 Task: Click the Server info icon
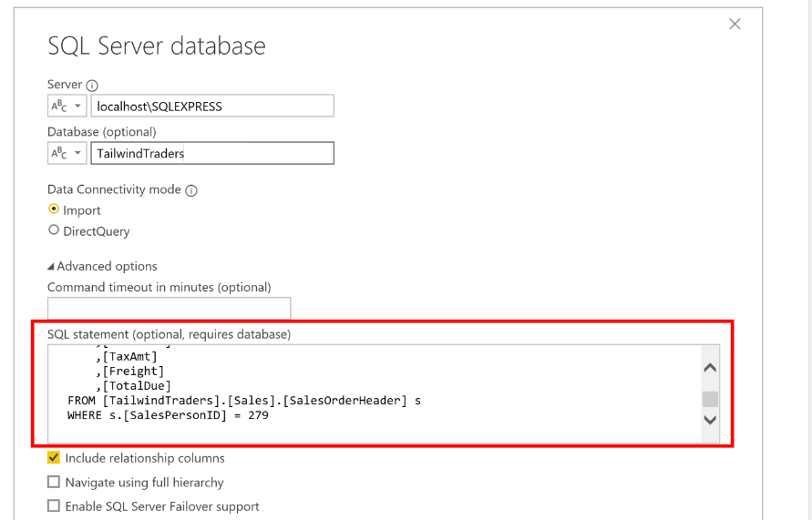click(92, 86)
